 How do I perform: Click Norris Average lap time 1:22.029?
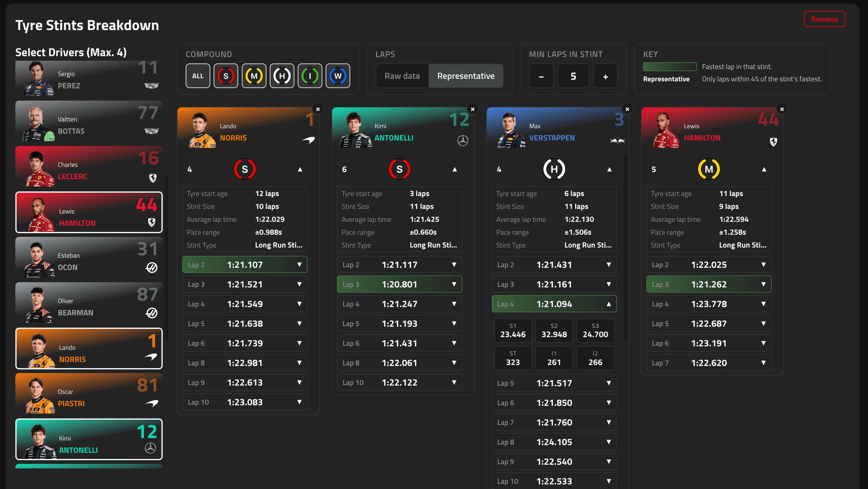click(x=269, y=219)
